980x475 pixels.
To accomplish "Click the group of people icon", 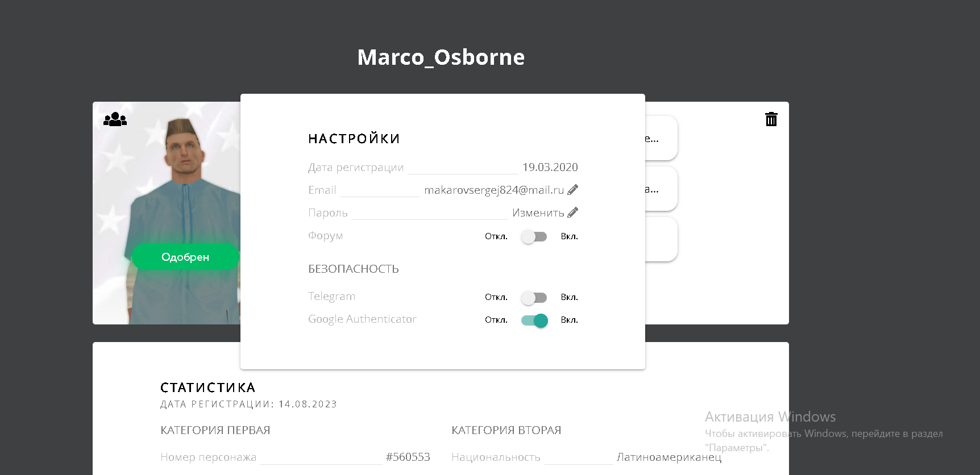I will [x=115, y=119].
